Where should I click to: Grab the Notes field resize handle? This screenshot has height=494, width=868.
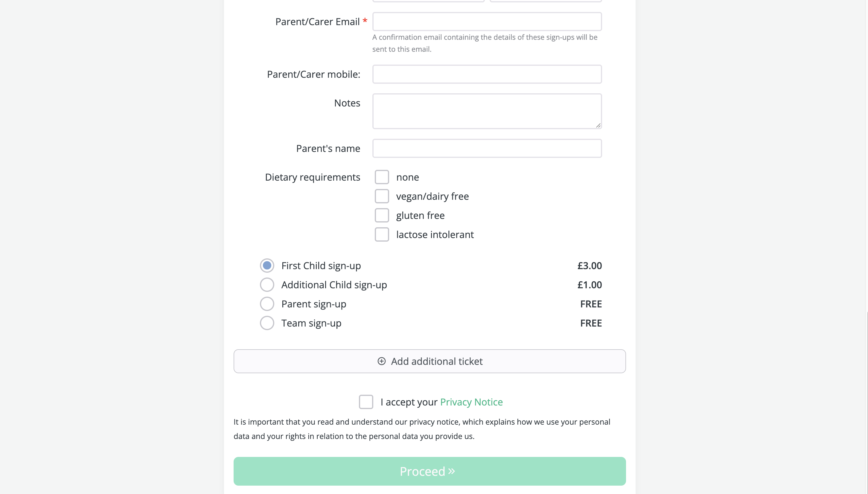[x=598, y=125]
